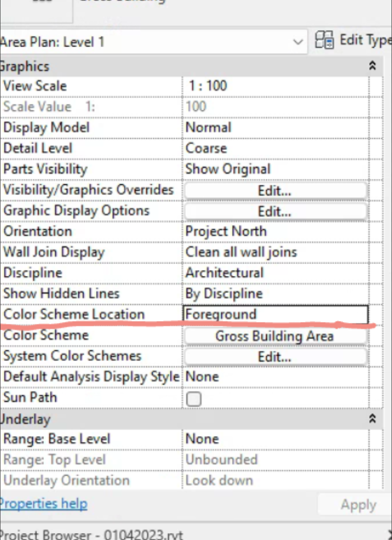Screen dimensions: 392x540
Task: Click the Range: Top Level Unbounded value
Action: 276,460
